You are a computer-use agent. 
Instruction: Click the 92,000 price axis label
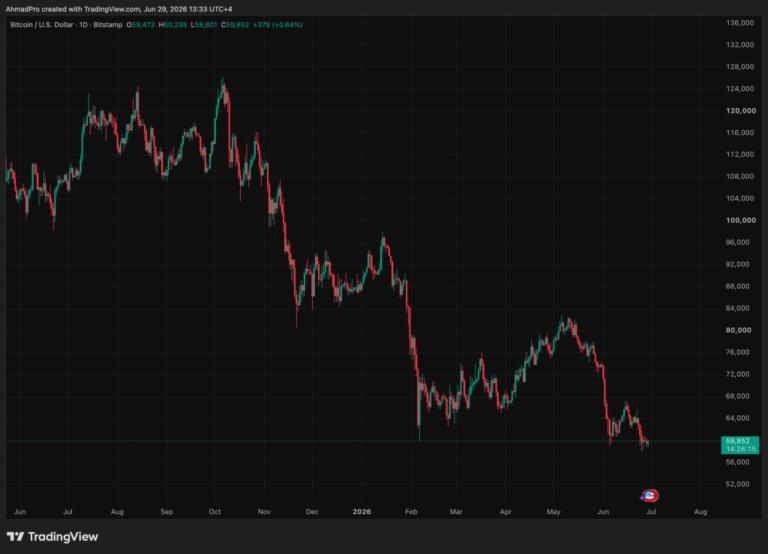[x=738, y=264]
